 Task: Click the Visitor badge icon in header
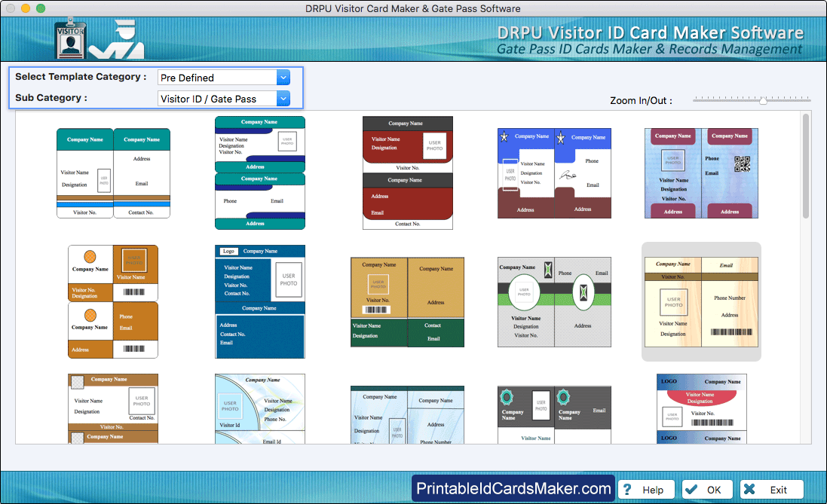[x=70, y=38]
